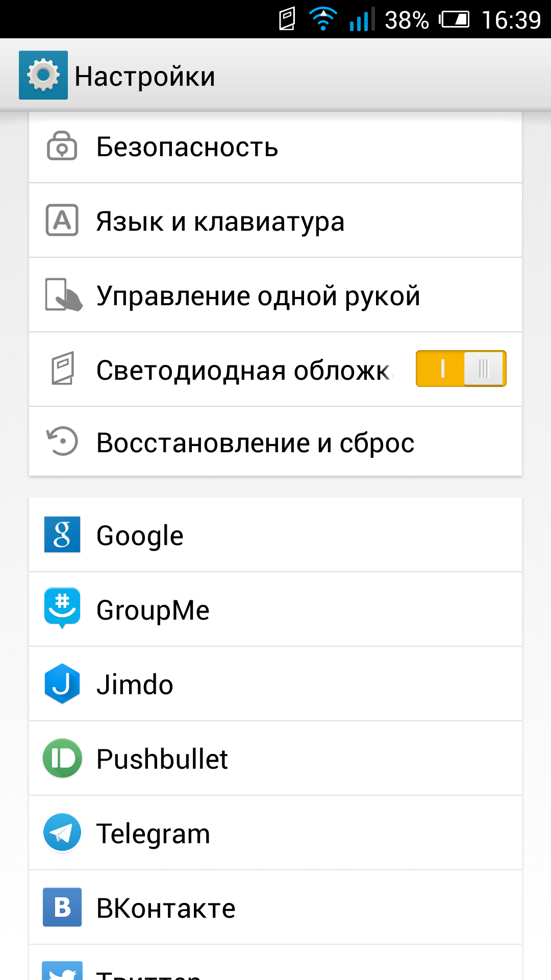Toggle the Светодиодная обложка switch off
Screen dimensions: 551x980
tap(461, 369)
